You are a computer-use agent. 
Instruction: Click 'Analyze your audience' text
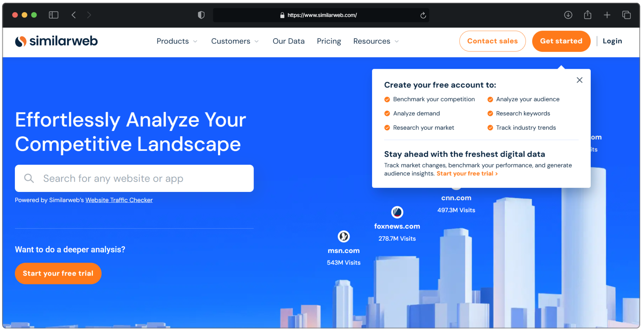pyautogui.click(x=528, y=99)
